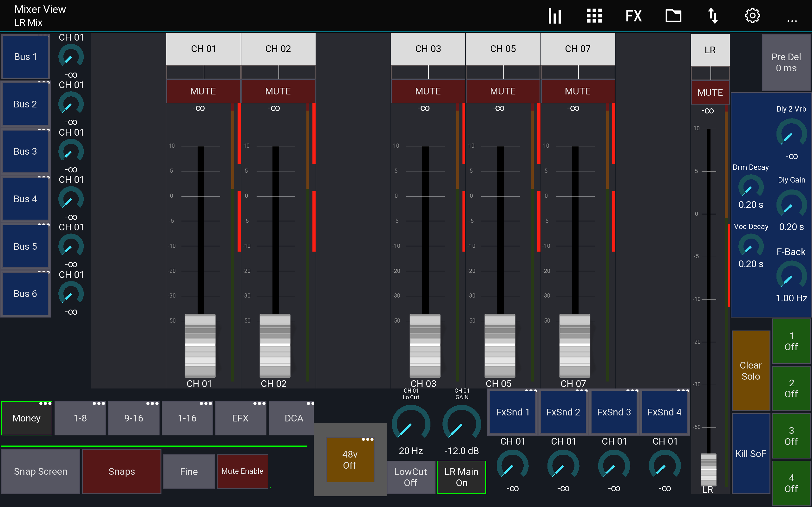Click the up-down arrows routing icon
Viewport: 812px width, 507px height.
click(x=713, y=16)
